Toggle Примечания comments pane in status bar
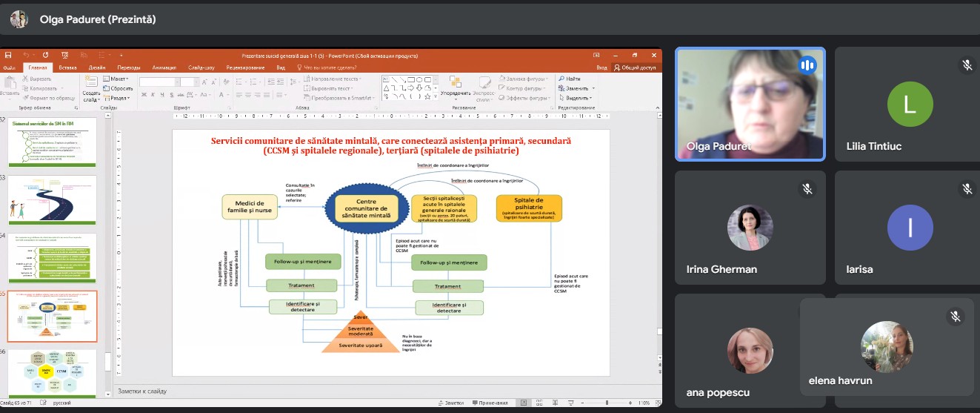Screen dimensions: 980x413 pos(489,403)
